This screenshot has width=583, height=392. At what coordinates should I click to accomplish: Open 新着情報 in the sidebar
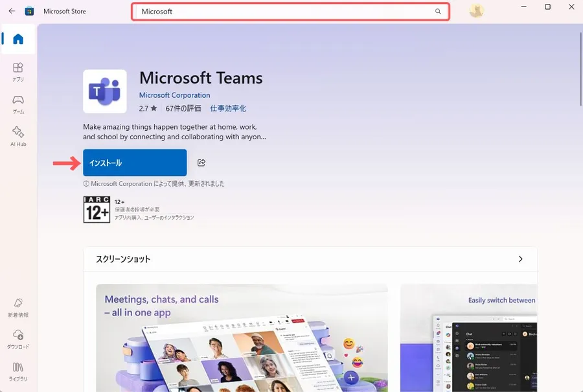point(18,308)
